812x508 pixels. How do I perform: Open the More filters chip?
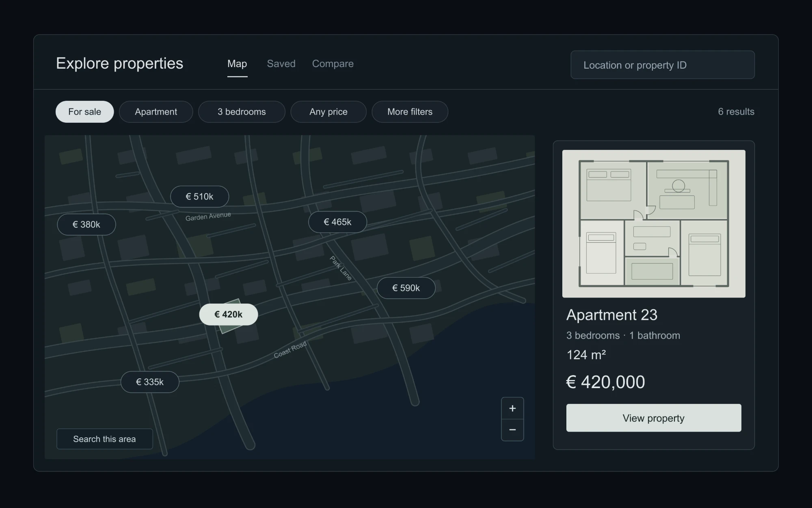tap(410, 112)
